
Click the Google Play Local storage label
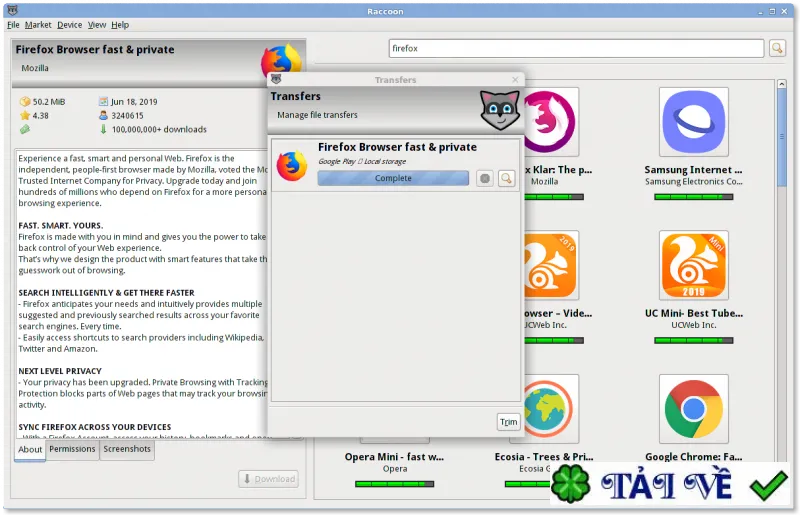(x=362, y=161)
